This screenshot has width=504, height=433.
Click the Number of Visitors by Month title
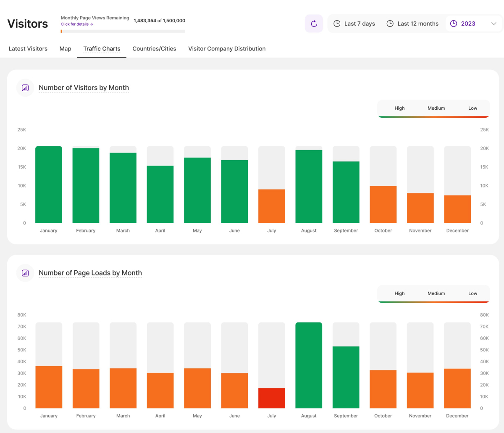[x=84, y=88]
